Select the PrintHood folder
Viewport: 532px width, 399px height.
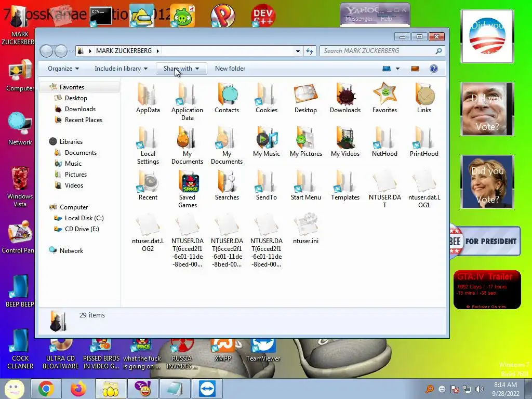424,142
